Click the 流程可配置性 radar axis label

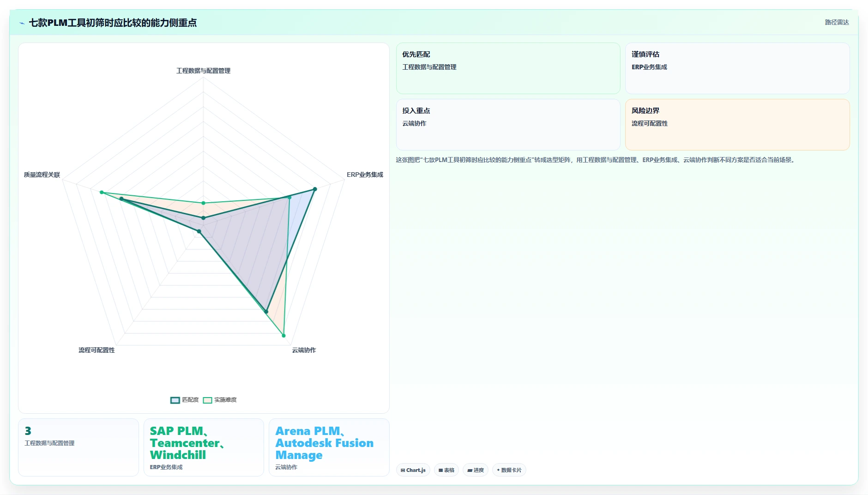[x=96, y=350]
